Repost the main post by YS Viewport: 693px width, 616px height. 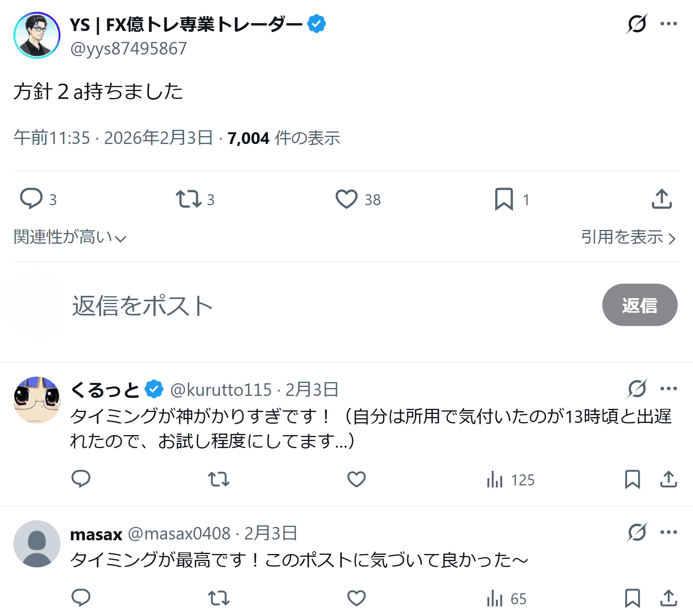(189, 199)
